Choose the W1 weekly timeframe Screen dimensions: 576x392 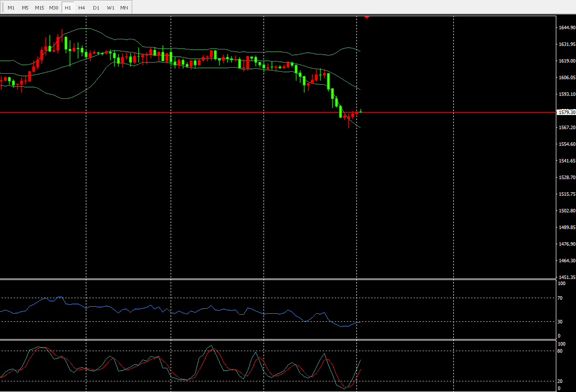[110, 8]
